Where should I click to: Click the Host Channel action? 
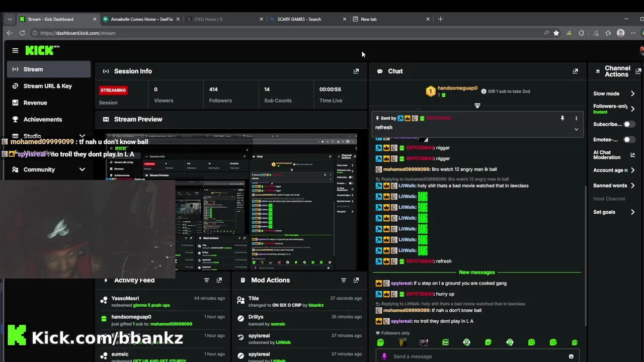pos(609,199)
